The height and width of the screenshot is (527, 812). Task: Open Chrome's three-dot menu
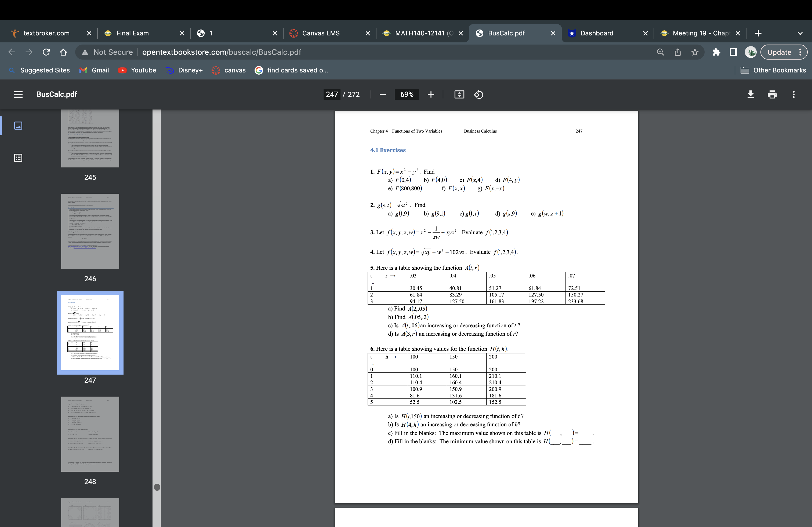coord(801,52)
